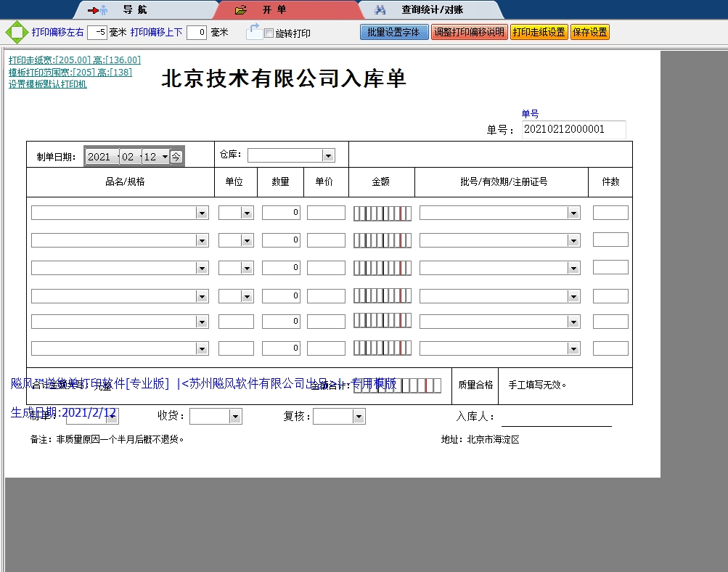Open the 复核 reviewer dropdown
The width and height of the screenshot is (728, 572).
358,416
